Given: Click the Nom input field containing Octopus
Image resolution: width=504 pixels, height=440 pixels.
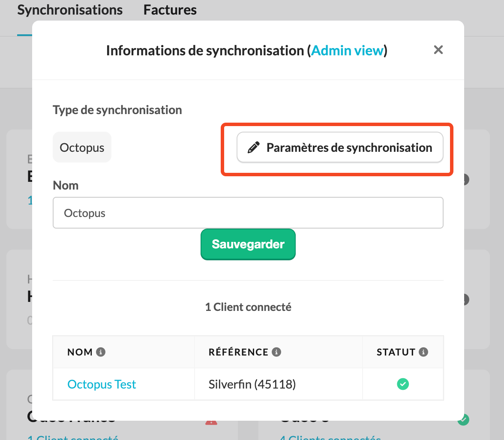Looking at the screenshot, I should [248, 213].
